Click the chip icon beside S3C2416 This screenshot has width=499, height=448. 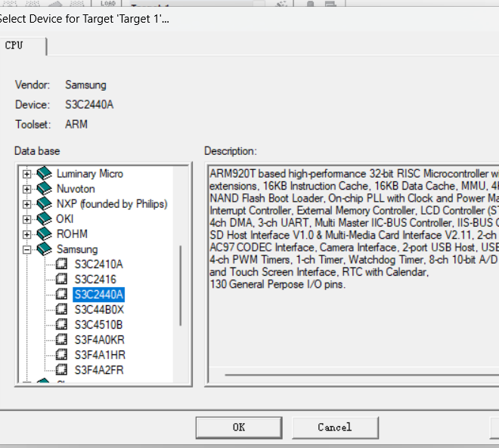tap(61, 279)
